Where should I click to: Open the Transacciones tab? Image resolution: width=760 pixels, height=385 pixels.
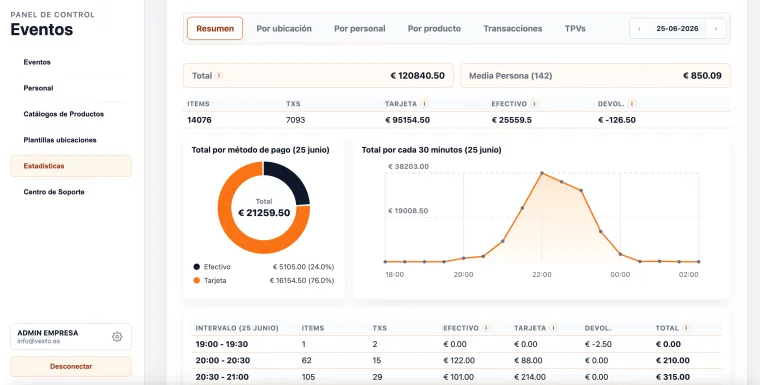pos(513,29)
